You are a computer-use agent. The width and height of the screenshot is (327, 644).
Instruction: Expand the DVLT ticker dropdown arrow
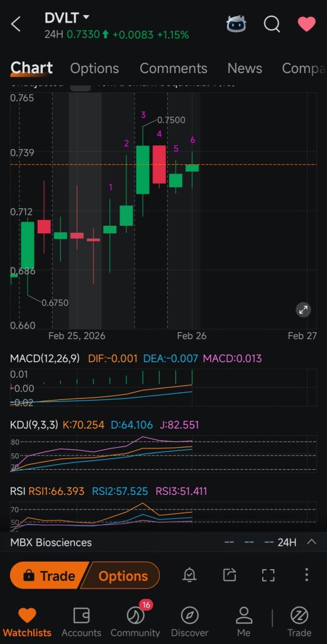tap(86, 17)
